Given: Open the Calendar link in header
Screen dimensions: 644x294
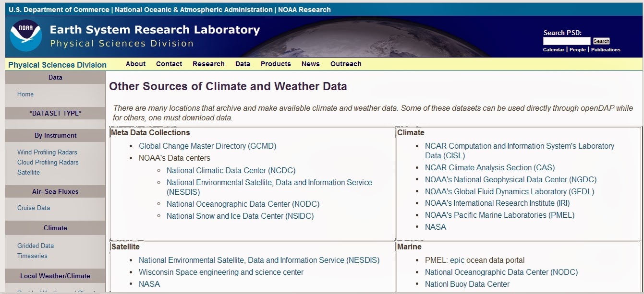Looking at the screenshot, I should coord(553,50).
